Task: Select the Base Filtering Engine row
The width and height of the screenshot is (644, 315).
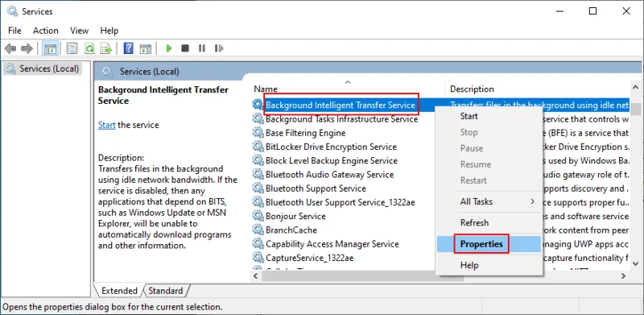Action: pos(306,133)
